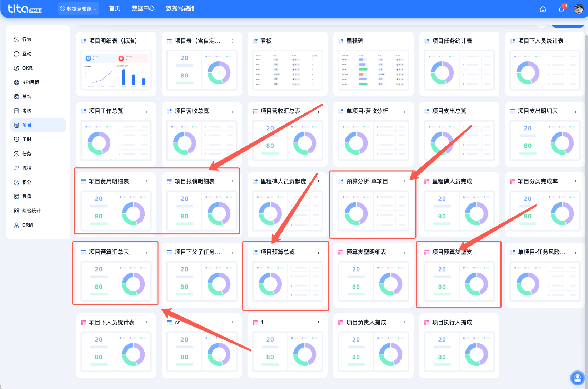The image size is (588, 389).
Task: Open more options for 项目预算总览 card
Action: click(x=319, y=252)
